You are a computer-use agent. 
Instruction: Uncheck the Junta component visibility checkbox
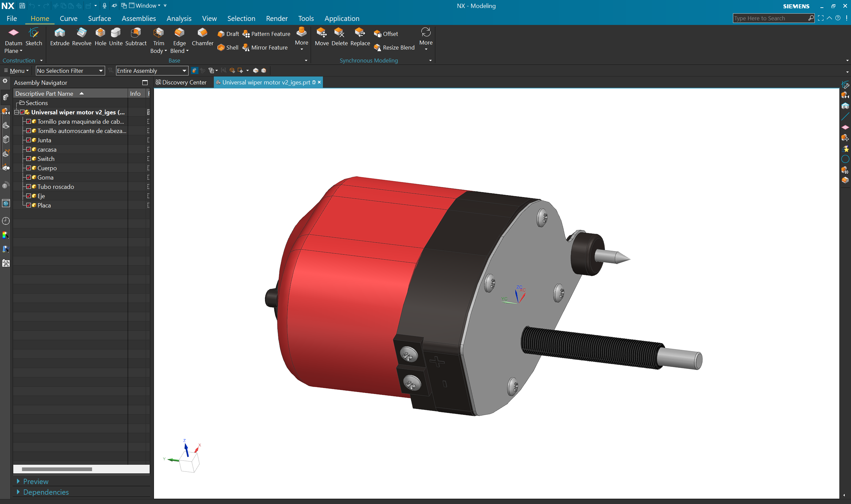[29, 140]
